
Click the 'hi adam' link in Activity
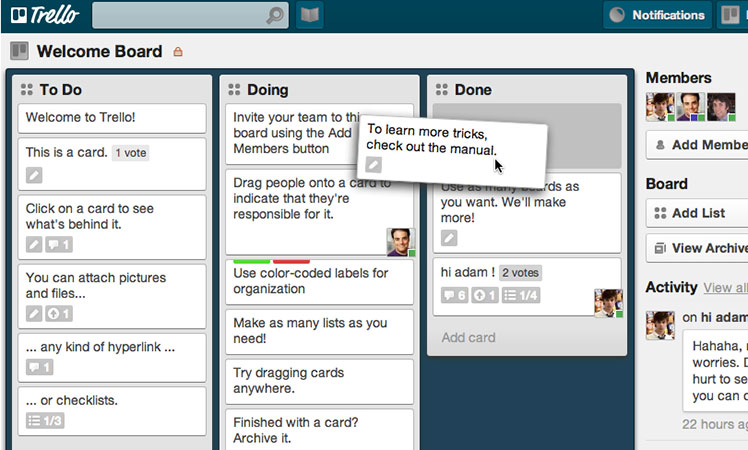724,317
